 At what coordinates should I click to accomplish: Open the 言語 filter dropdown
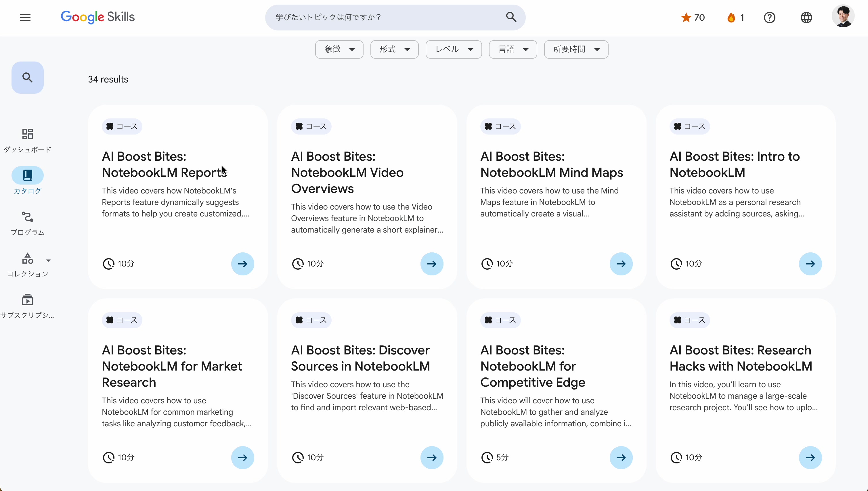pyautogui.click(x=513, y=49)
